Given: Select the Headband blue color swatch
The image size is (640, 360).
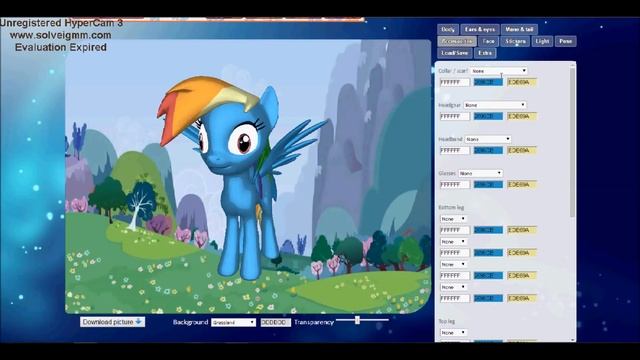Looking at the screenshot, I should (488, 151).
